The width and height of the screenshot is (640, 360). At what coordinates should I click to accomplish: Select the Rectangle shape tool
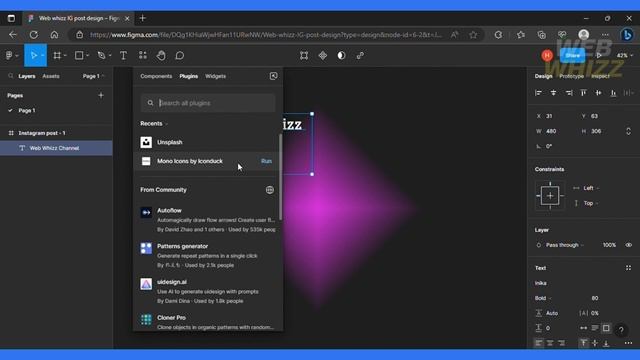(79, 56)
